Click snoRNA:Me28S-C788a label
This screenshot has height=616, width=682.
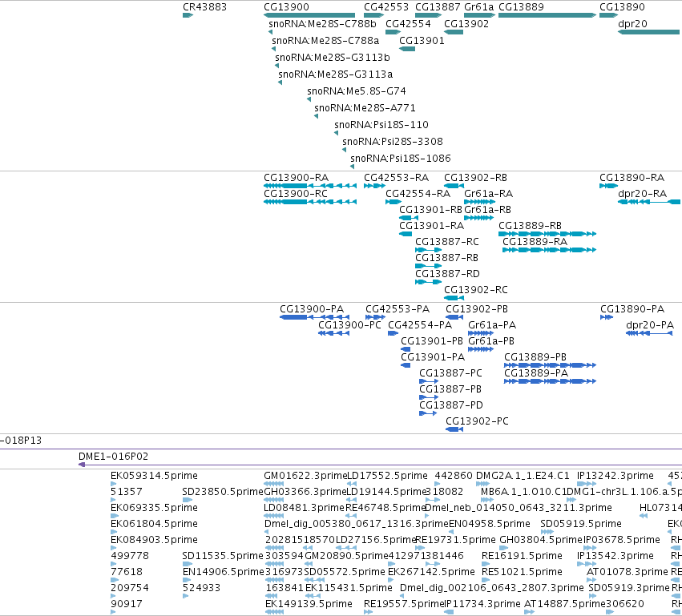tap(325, 40)
